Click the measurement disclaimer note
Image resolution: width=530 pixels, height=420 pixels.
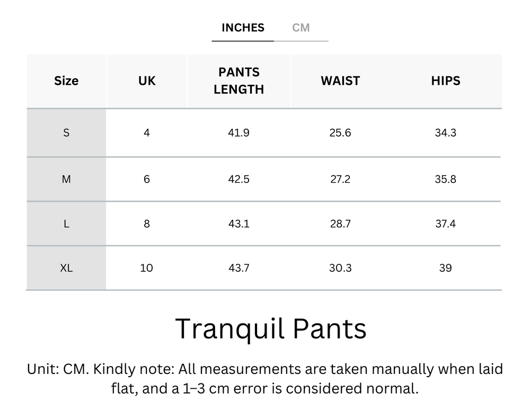[265, 379]
